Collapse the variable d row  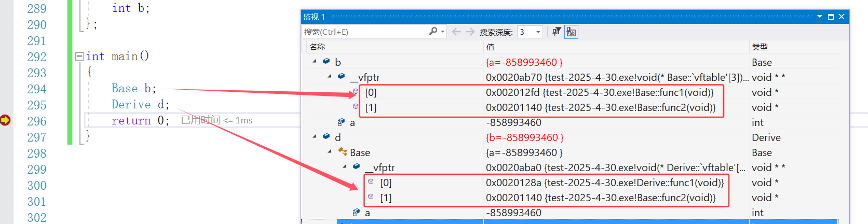315,136
